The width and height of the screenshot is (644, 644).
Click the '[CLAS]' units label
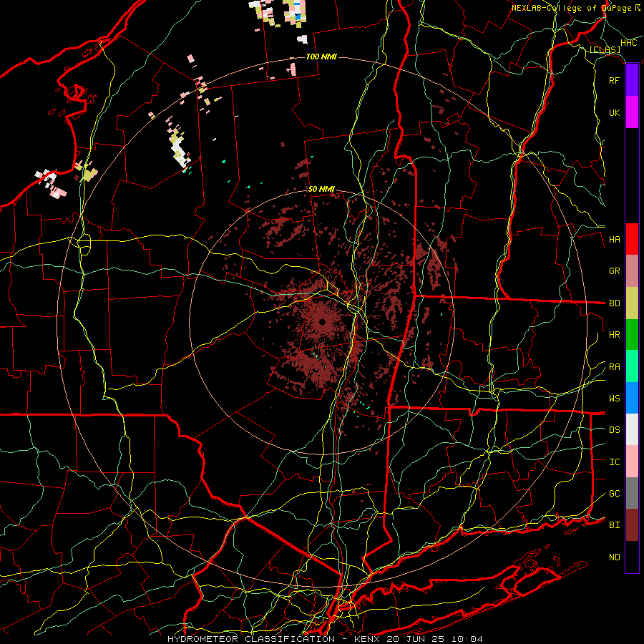(605, 50)
